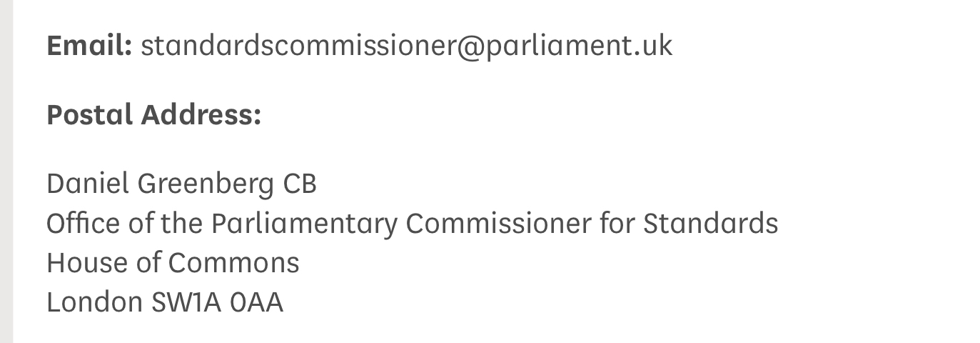Click the "Postal Address:" heading
The width and height of the screenshot is (980, 343).
tap(153, 114)
